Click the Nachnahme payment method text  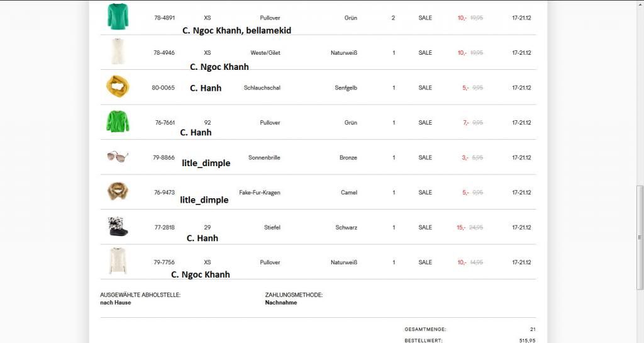point(281,303)
